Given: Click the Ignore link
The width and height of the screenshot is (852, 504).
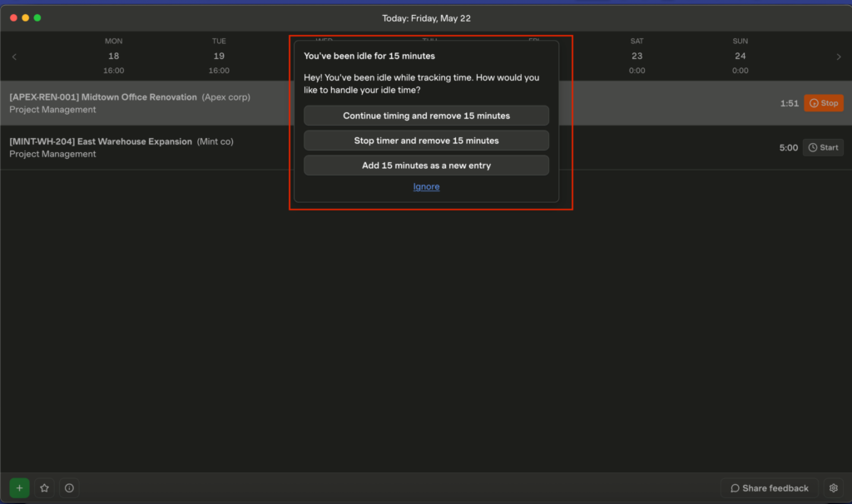Looking at the screenshot, I should point(426,186).
